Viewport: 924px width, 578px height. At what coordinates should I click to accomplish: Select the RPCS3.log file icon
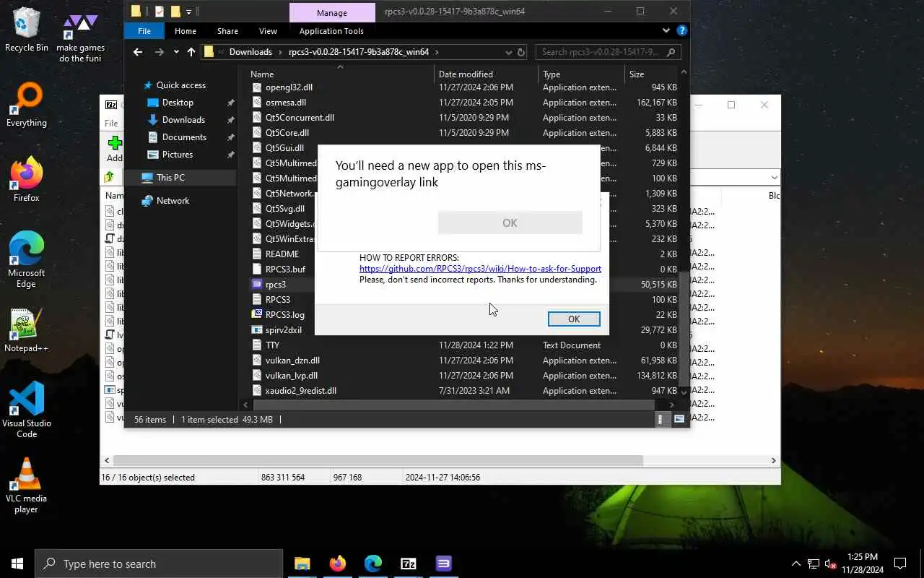[256, 314]
